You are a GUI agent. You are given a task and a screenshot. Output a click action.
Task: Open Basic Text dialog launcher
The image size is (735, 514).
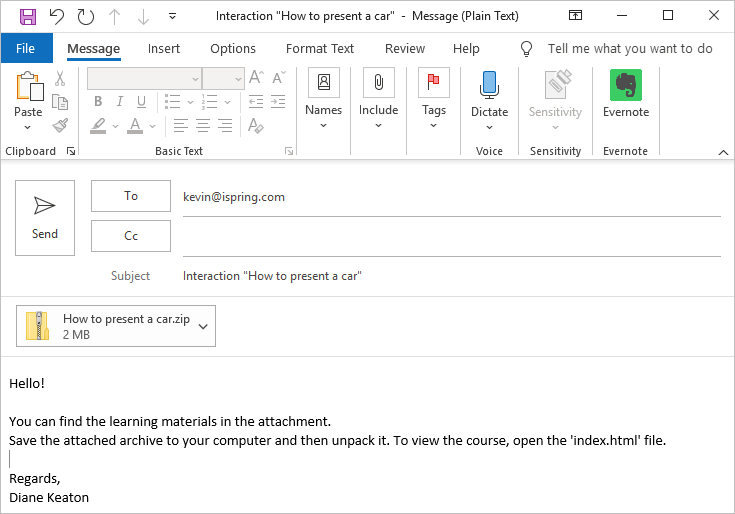(289, 151)
